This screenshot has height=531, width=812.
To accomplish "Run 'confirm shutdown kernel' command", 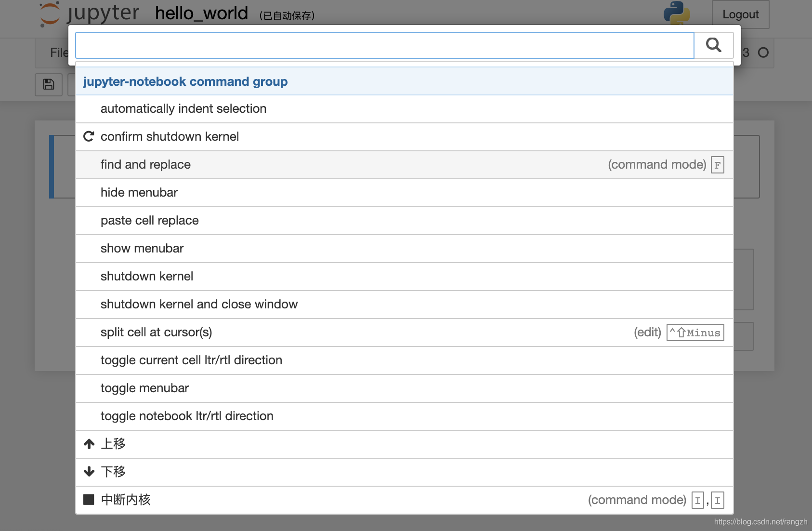I will pos(405,137).
